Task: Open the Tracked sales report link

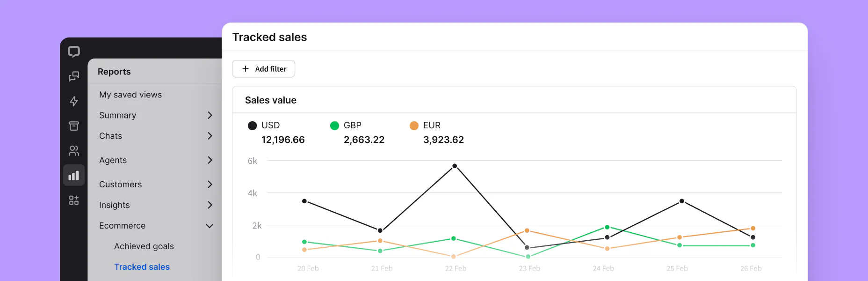Action: click(x=142, y=267)
